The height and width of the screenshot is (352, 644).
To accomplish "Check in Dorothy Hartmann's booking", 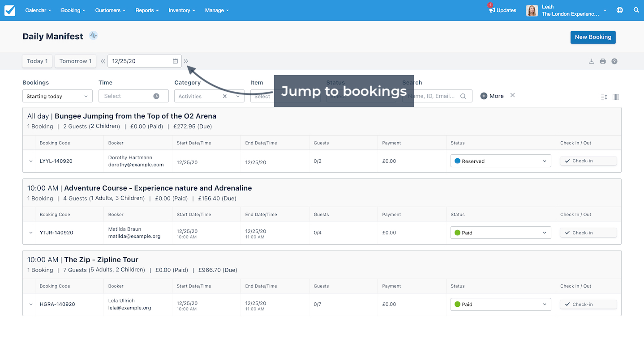I will tap(588, 161).
